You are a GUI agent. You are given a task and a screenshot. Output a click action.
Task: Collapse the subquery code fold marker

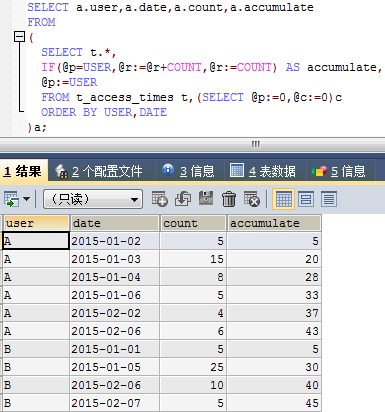19,36
